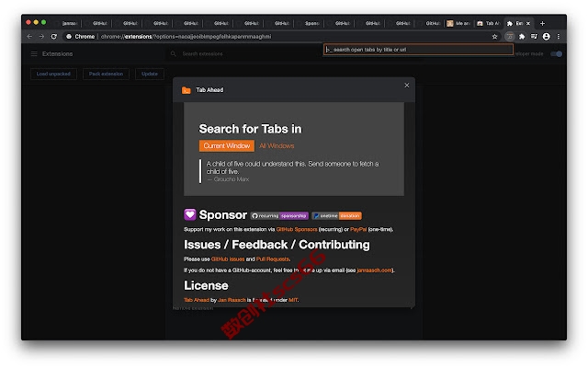Open the Pull Requests link

(x=273, y=259)
